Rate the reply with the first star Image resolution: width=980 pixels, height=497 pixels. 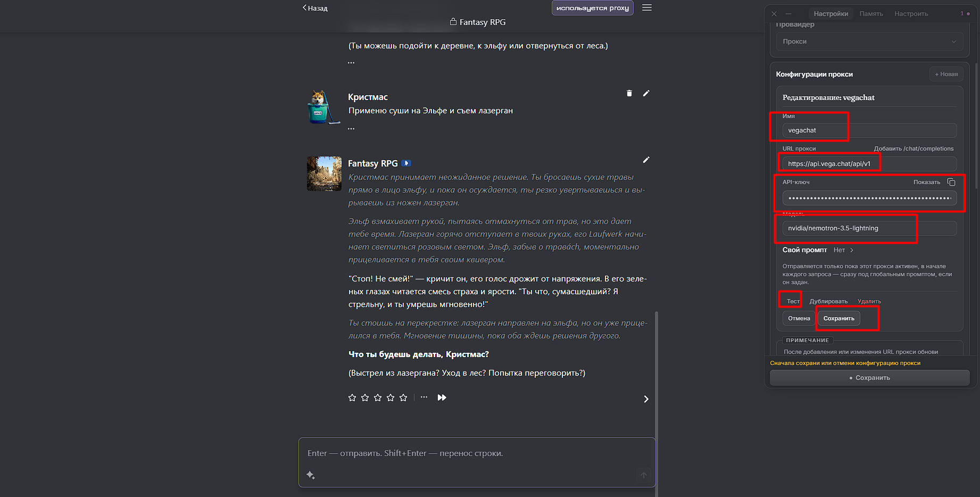[x=352, y=397]
